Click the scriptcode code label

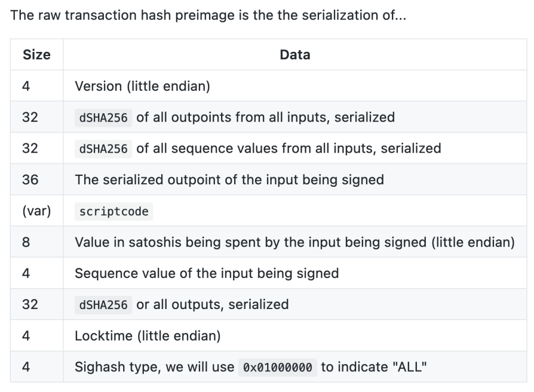(113, 211)
